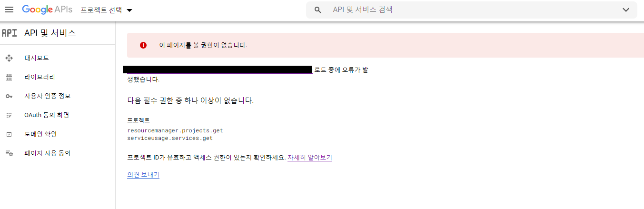Click the 도메인 확인 checkbox icon

point(9,134)
